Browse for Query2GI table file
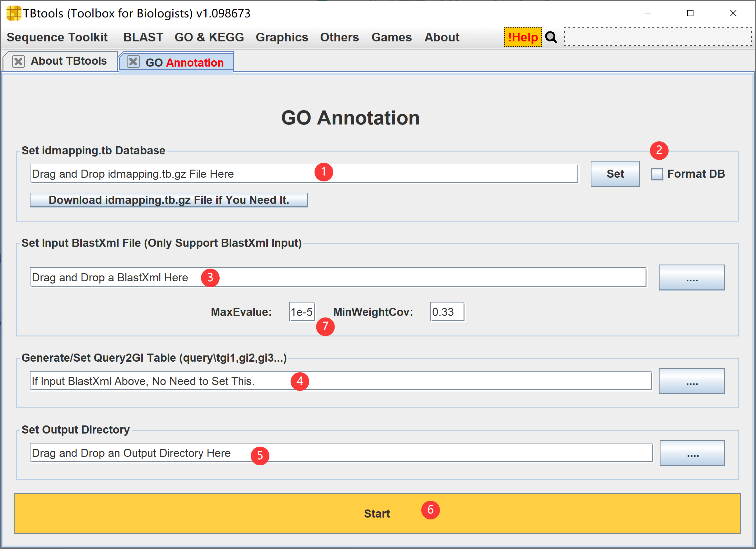 click(x=691, y=381)
